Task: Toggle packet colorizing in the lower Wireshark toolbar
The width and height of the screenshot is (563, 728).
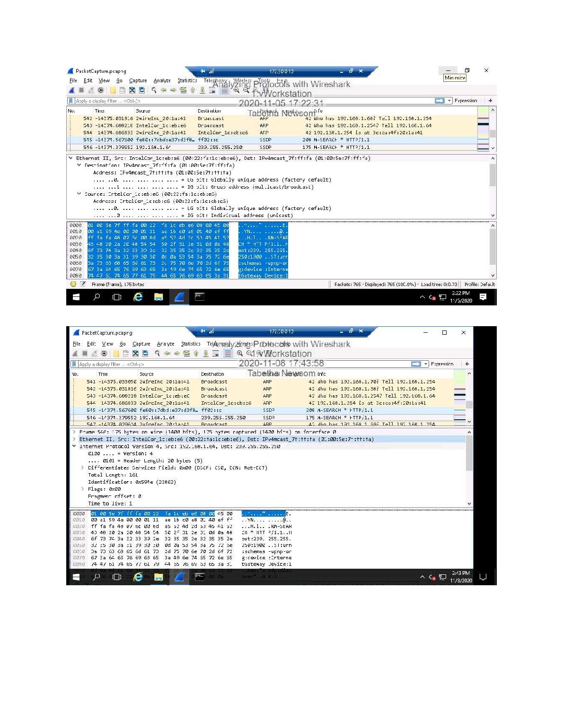Action: pyautogui.click(x=228, y=354)
